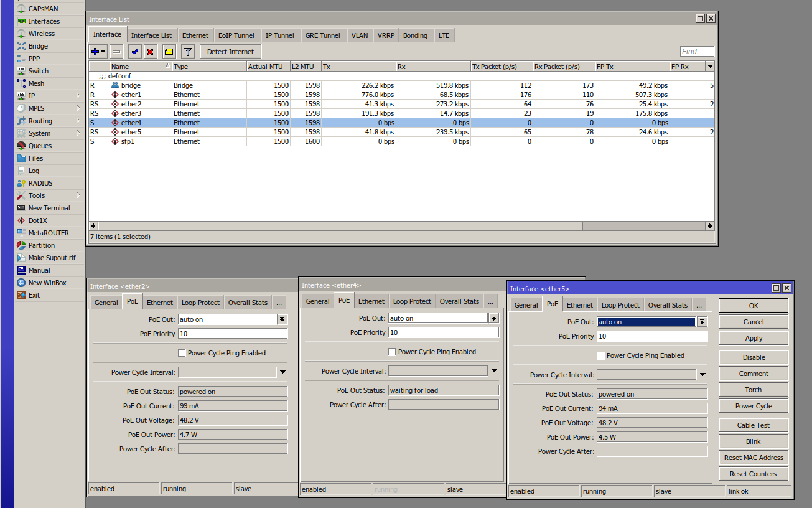Open PoE Out dropdown in ether4 window
812x508 pixels.
(x=494, y=318)
